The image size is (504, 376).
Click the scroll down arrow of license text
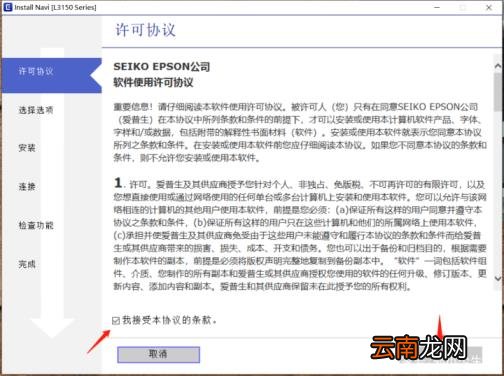[498, 278]
